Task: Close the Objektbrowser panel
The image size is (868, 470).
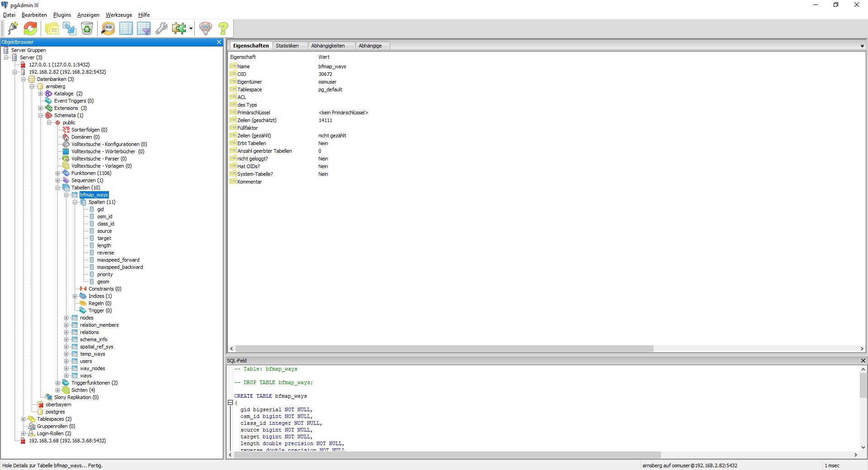Action: (x=219, y=42)
